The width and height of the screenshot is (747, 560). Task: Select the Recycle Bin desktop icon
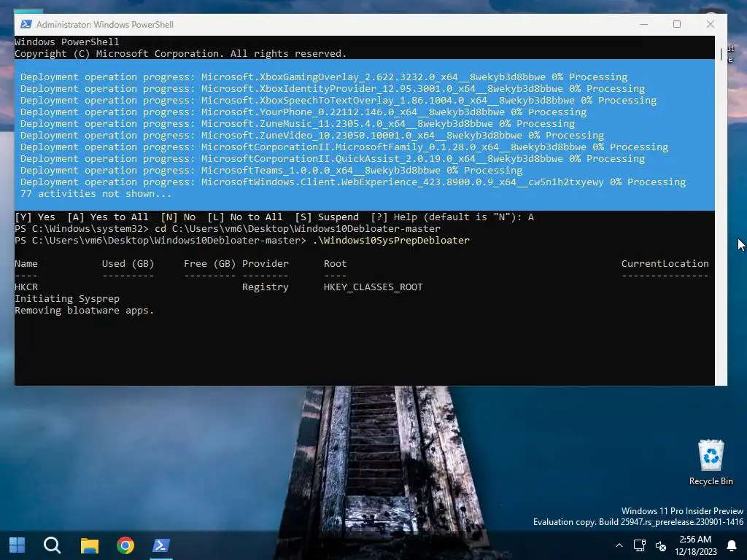tap(711, 462)
